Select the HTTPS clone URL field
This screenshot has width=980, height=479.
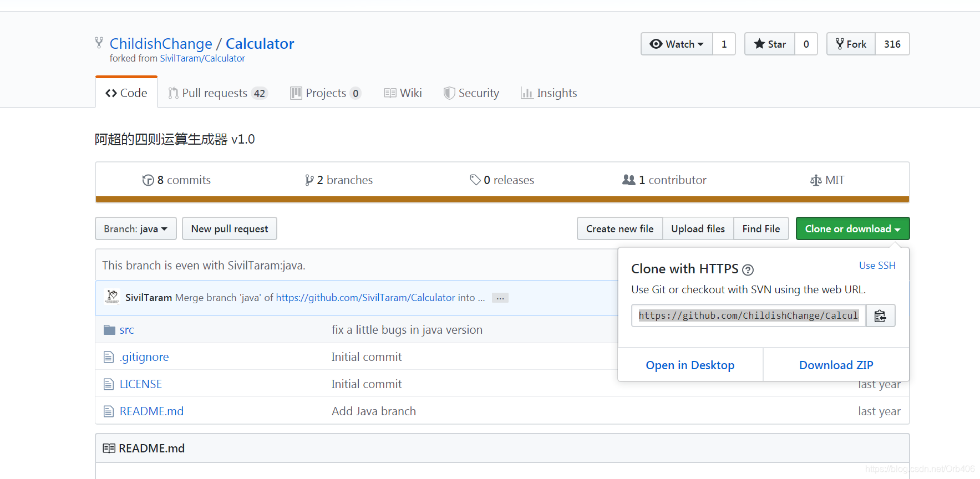[748, 315]
